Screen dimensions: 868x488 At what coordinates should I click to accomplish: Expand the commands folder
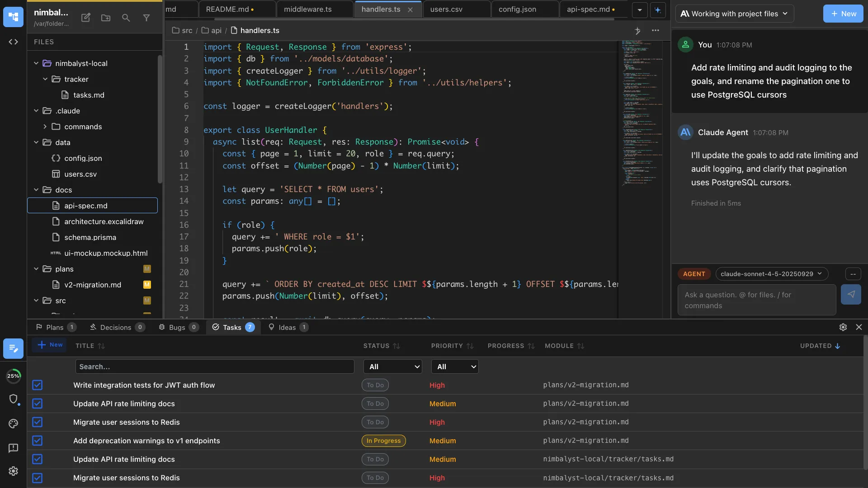click(x=44, y=127)
